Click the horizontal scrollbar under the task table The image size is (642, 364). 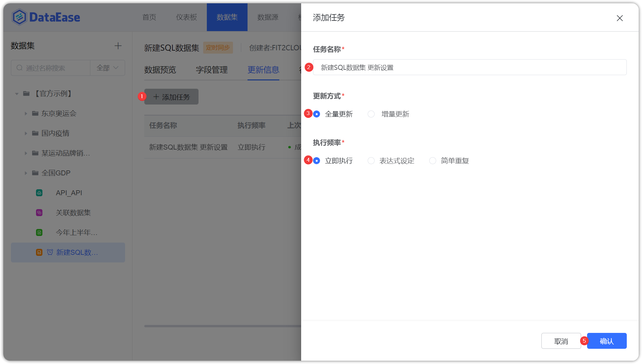[222, 326]
